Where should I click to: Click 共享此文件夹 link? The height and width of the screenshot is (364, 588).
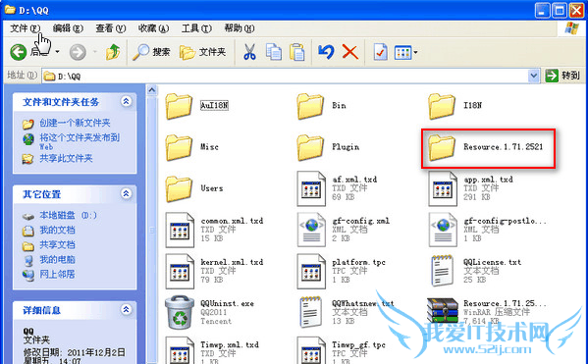pyautogui.click(x=66, y=158)
